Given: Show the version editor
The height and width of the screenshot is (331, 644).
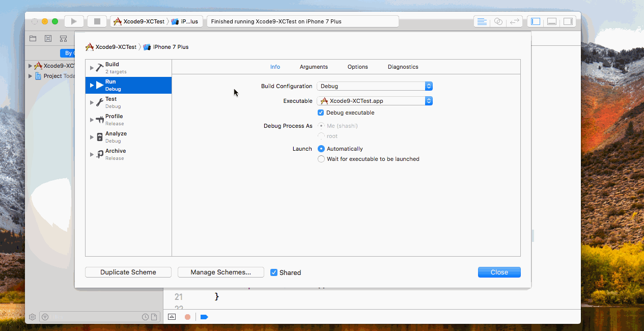Looking at the screenshot, I should (515, 21).
